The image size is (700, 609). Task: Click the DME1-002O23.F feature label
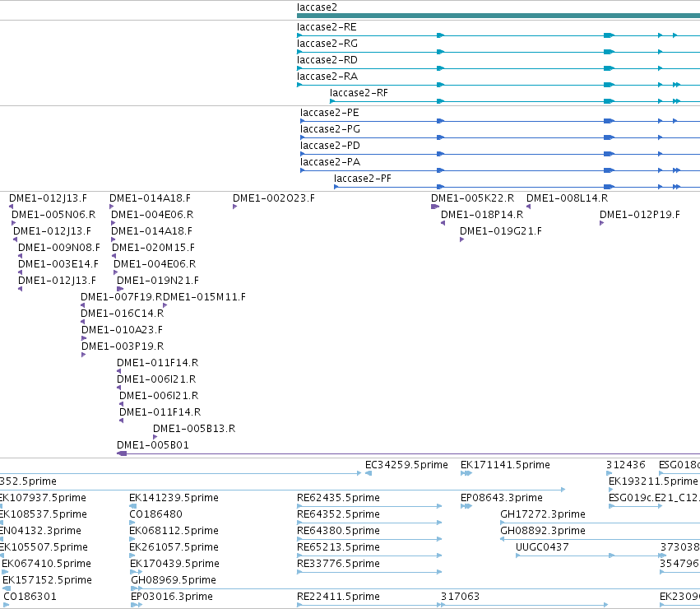click(x=274, y=199)
